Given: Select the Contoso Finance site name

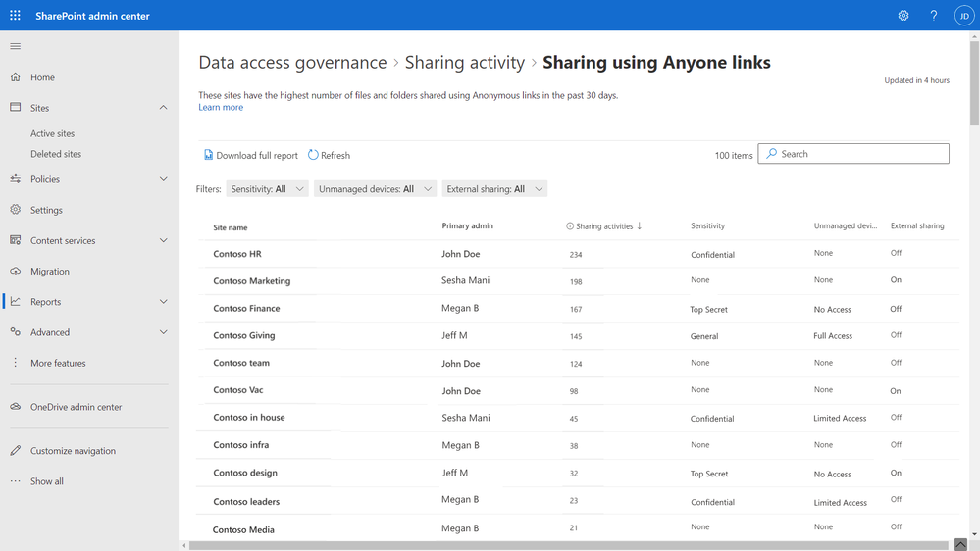Looking at the screenshot, I should [246, 309].
